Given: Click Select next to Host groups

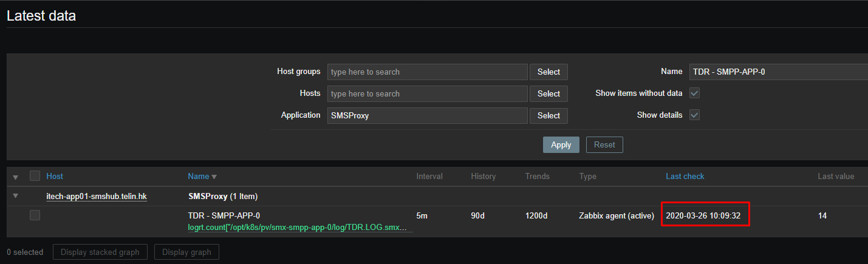Looking at the screenshot, I should click(548, 72).
